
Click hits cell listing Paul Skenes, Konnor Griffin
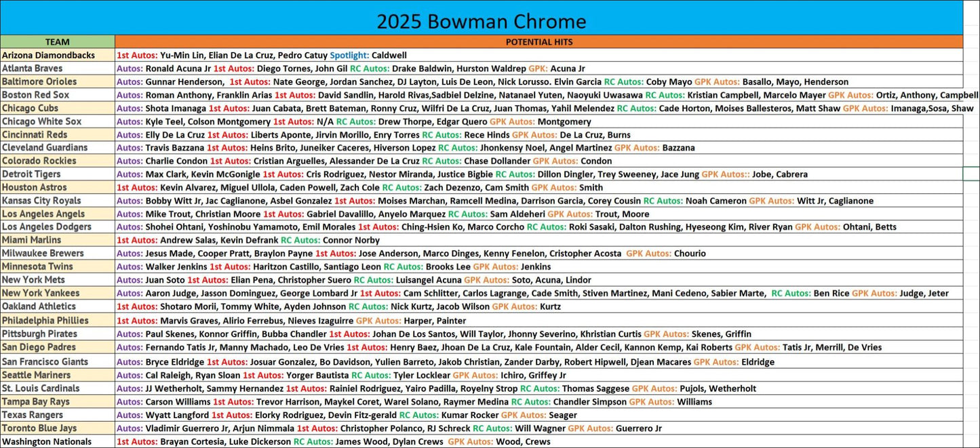[539, 333]
